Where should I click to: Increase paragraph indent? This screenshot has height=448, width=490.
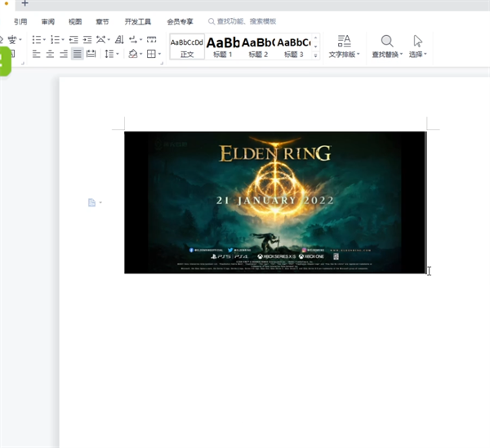coord(87,40)
